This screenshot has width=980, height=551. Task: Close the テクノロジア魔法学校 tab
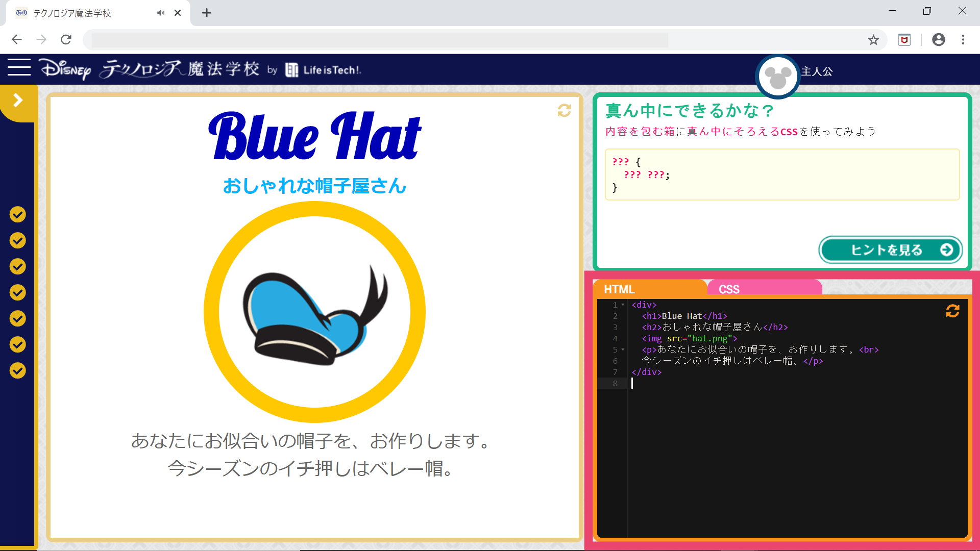pyautogui.click(x=178, y=13)
